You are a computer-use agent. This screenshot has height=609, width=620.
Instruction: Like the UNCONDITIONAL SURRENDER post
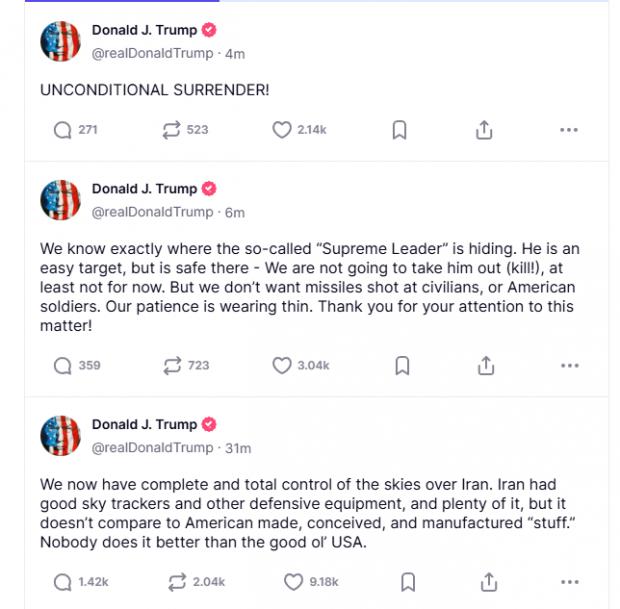point(282,130)
